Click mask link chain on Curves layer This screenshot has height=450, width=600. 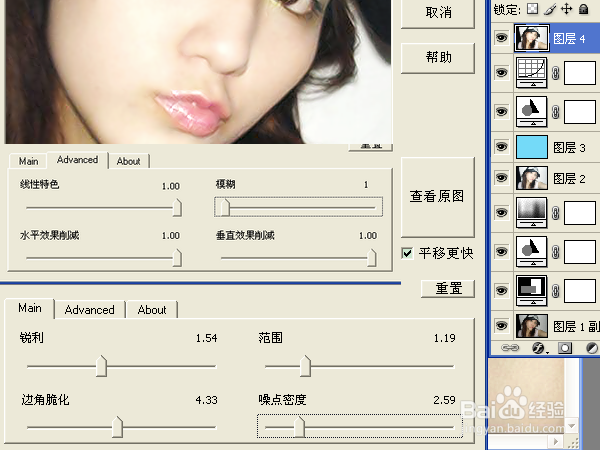click(x=556, y=73)
